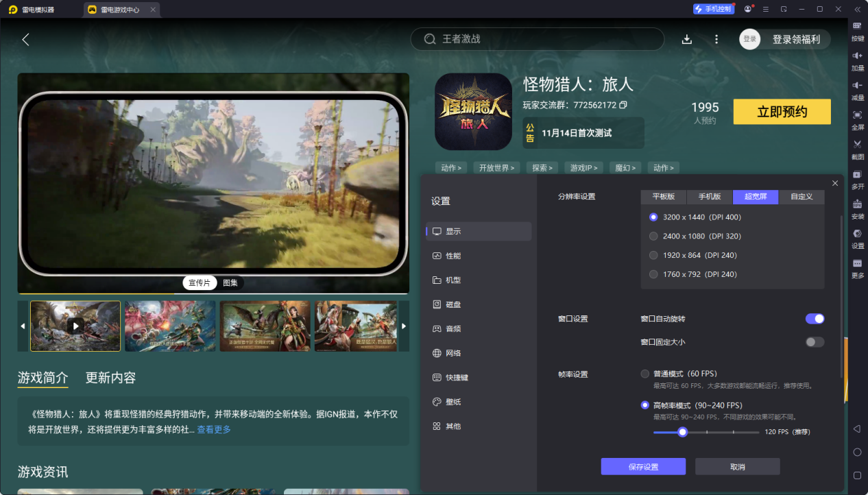Click the user account icon in title bar

[747, 9]
